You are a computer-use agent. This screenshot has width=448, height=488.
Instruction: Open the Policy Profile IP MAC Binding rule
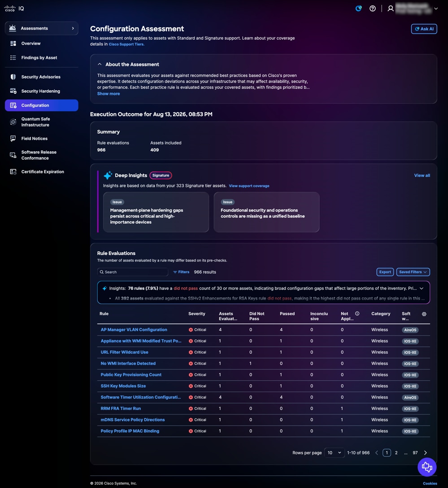(130, 431)
